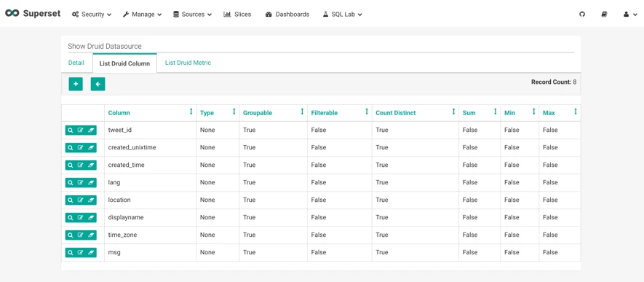Open the GitHub repository icon
Screen dimensions: 644x282
click(x=582, y=14)
